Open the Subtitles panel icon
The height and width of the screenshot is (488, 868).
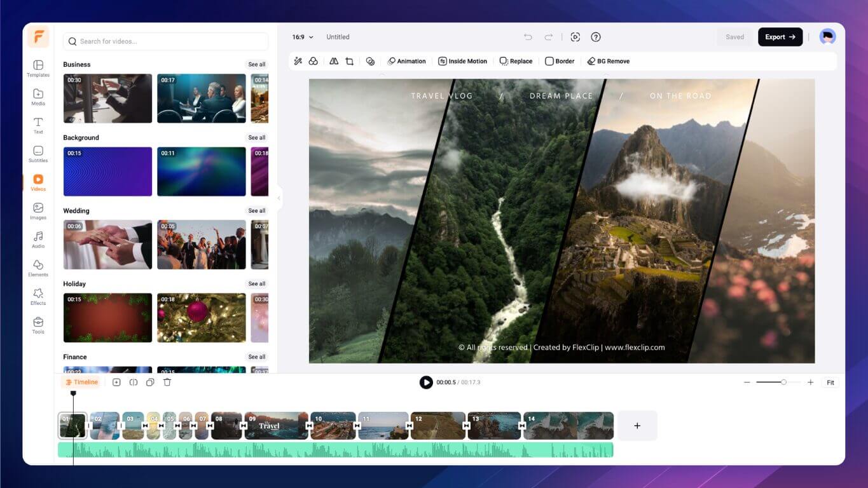tap(38, 154)
